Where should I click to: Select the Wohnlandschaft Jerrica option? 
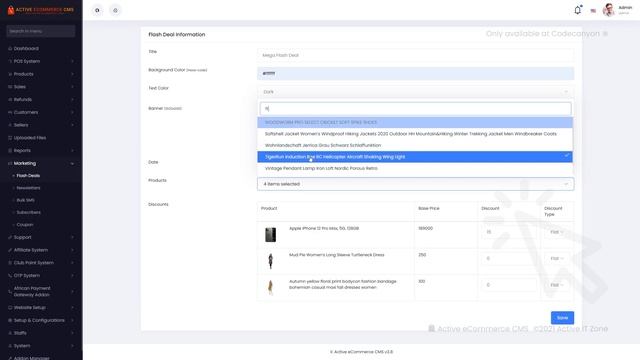coord(415,145)
